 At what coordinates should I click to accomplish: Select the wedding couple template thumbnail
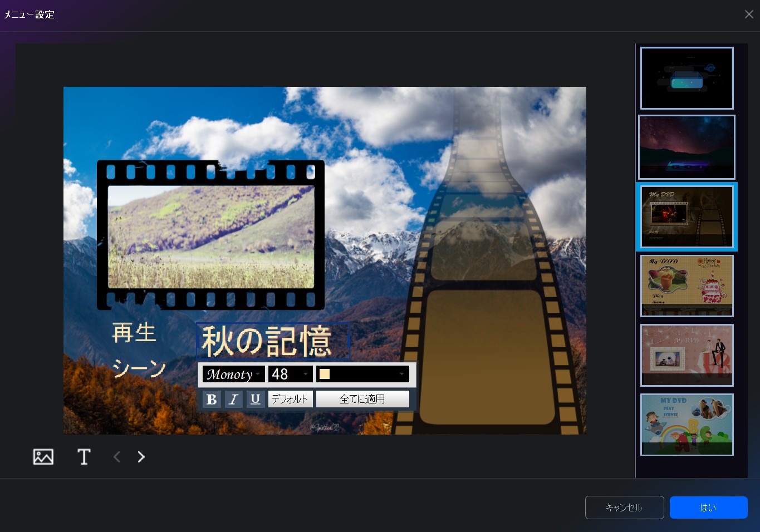pos(687,355)
